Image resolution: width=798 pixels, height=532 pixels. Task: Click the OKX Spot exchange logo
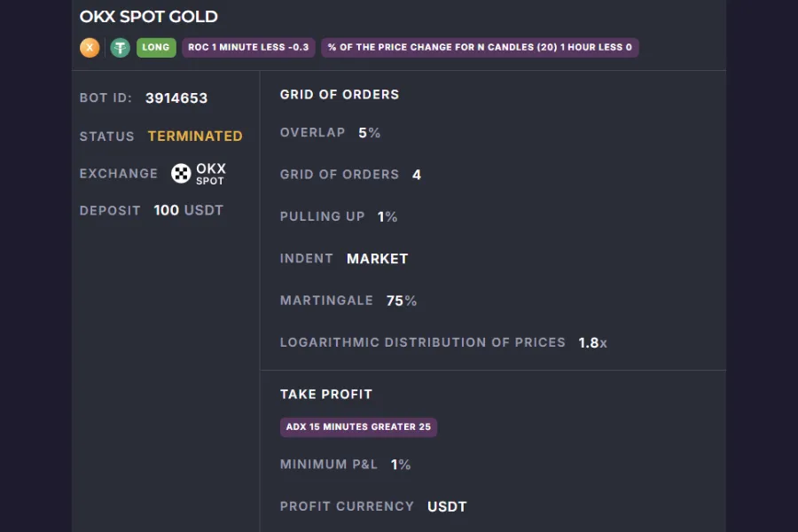(x=182, y=173)
